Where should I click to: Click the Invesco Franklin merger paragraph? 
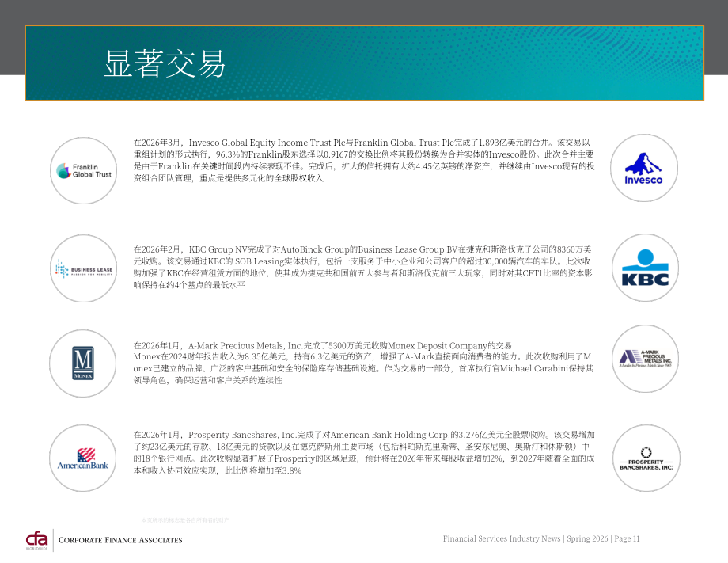[x=364, y=160]
